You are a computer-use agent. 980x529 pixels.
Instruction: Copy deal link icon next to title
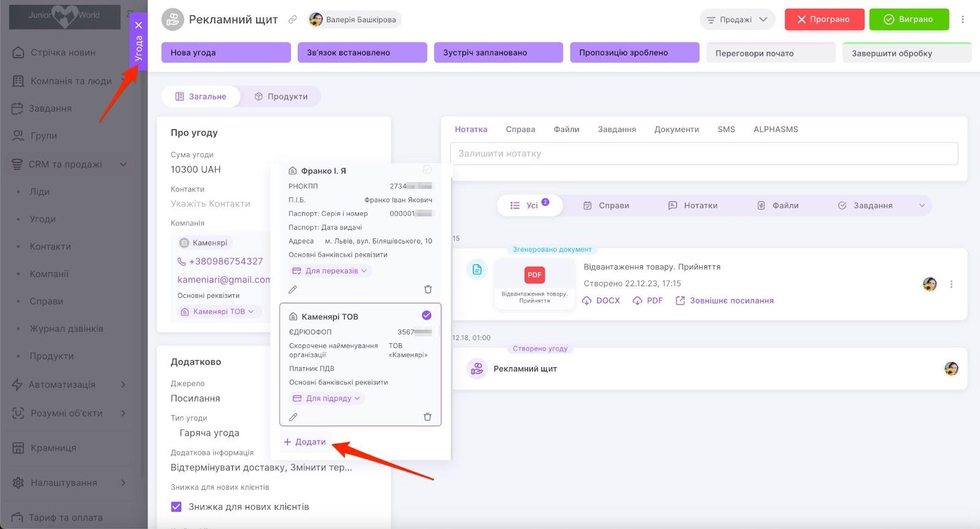293,20
